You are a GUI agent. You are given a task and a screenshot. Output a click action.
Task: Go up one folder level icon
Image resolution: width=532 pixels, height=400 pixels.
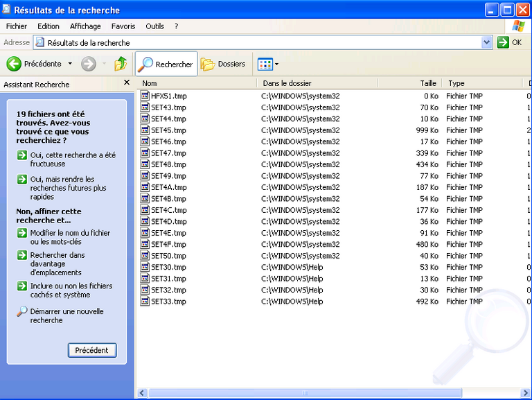(x=121, y=64)
